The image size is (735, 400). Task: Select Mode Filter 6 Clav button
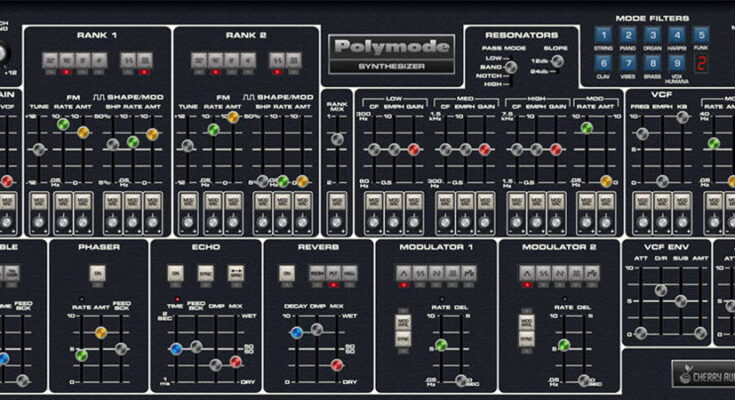click(x=603, y=64)
